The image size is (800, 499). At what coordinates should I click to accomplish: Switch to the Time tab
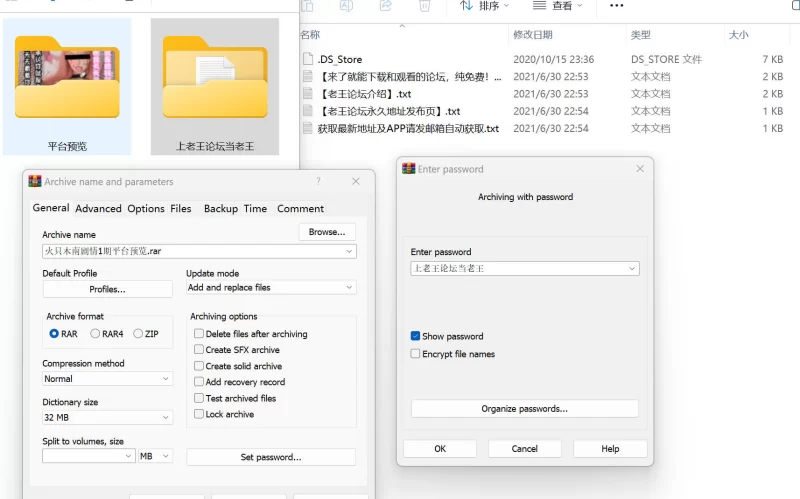pos(255,209)
